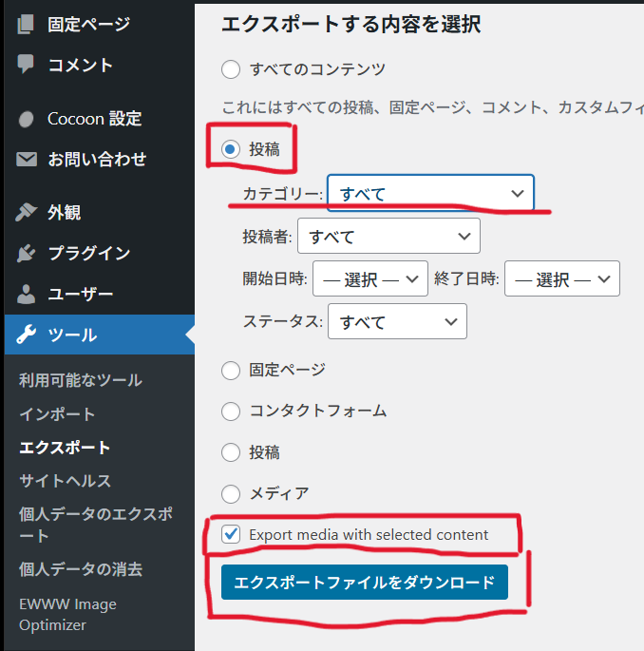Go to サイトヘルス submenu item
644x651 pixels.
point(65,481)
